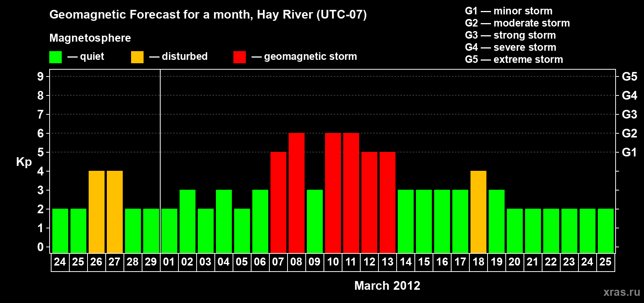Click the red bar for March 07
This screenshot has width=644, height=303.
tap(278, 202)
